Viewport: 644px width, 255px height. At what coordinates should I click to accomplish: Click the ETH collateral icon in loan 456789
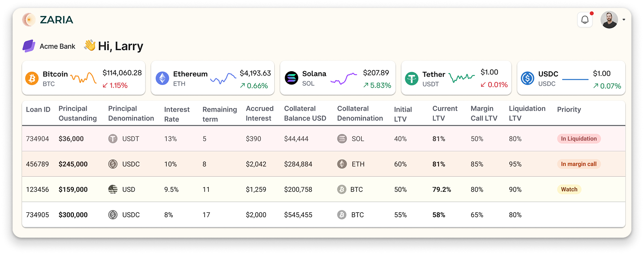pos(342,164)
